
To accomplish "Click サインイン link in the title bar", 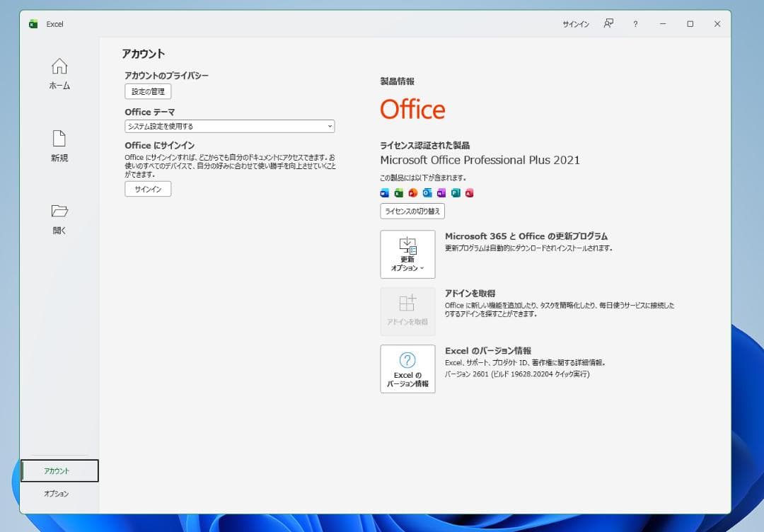I will tap(576, 24).
